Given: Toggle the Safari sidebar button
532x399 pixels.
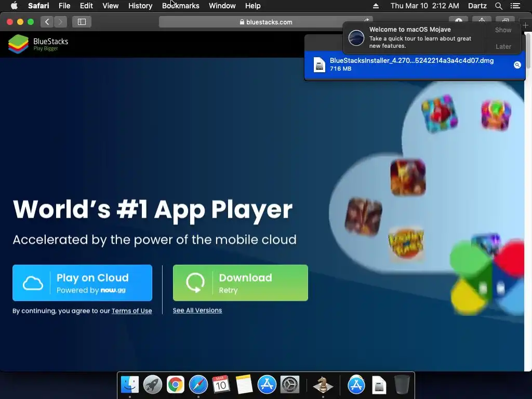Looking at the screenshot, I should (82, 22).
